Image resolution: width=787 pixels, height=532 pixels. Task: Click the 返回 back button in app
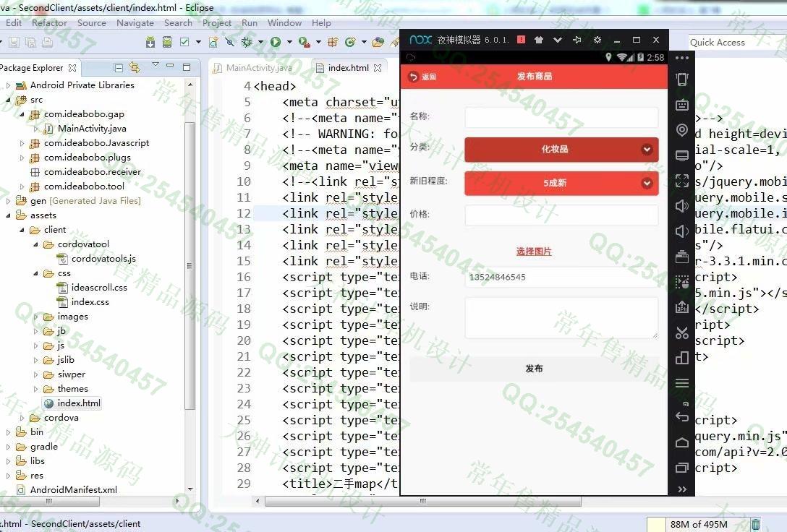tap(422, 77)
